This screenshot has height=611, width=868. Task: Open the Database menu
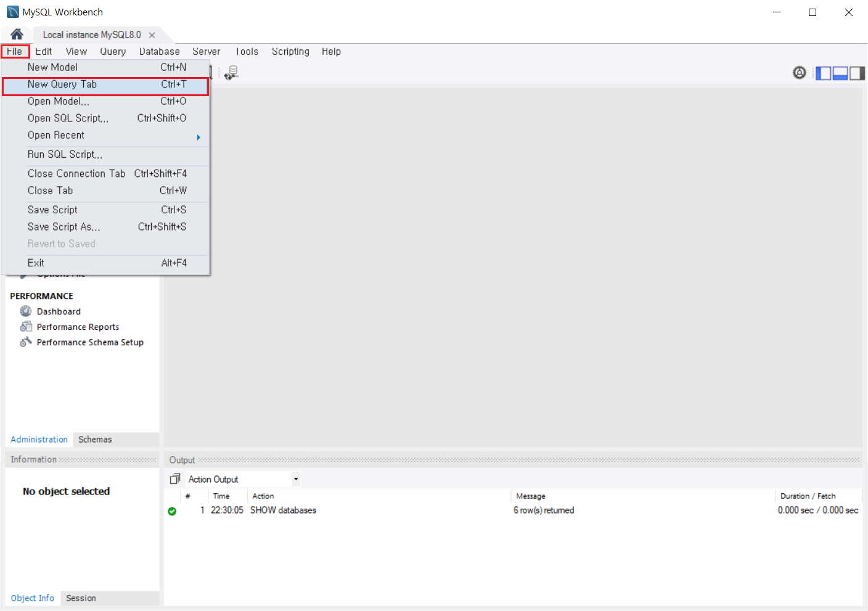coord(159,52)
